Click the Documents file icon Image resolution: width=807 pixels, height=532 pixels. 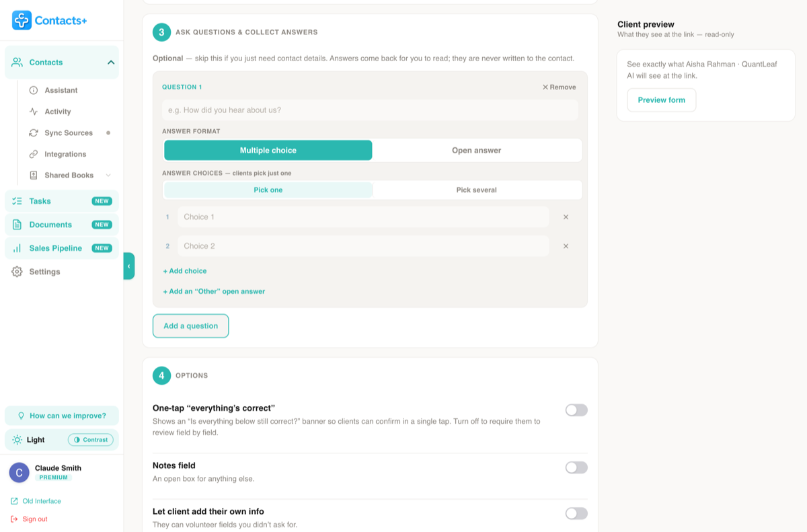(17, 225)
